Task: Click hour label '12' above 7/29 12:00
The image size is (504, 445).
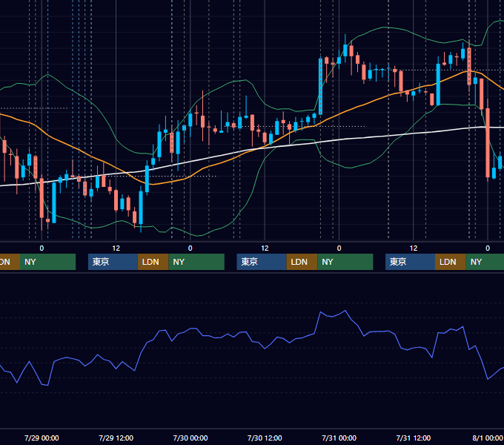Action: point(116,248)
